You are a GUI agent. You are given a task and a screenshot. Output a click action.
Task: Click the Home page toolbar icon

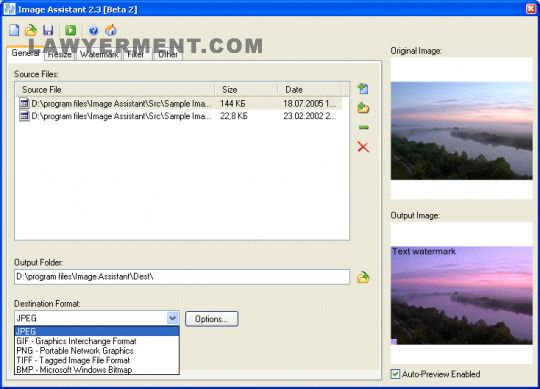[111, 30]
